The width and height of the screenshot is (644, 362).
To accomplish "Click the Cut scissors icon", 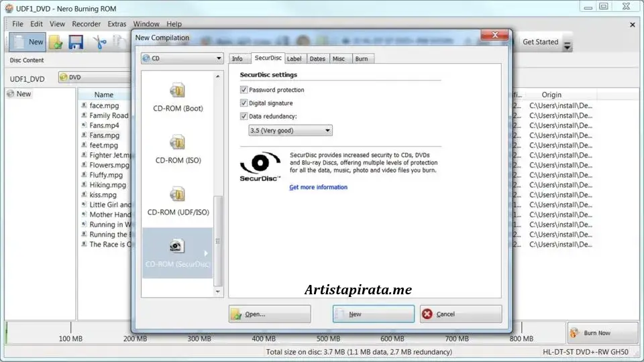I will [99, 42].
